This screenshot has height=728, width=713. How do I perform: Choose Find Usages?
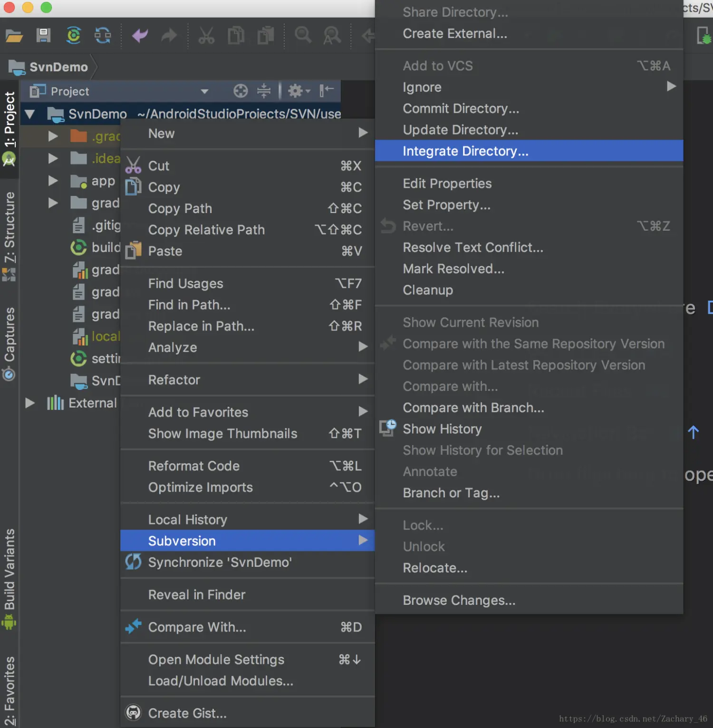pyautogui.click(x=247, y=284)
